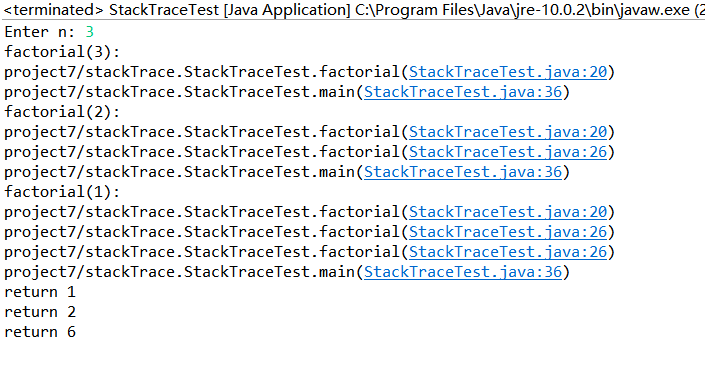Click the 'factorial(1):' output line
This screenshot has width=705, height=372.
pyautogui.click(x=62, y=192)
